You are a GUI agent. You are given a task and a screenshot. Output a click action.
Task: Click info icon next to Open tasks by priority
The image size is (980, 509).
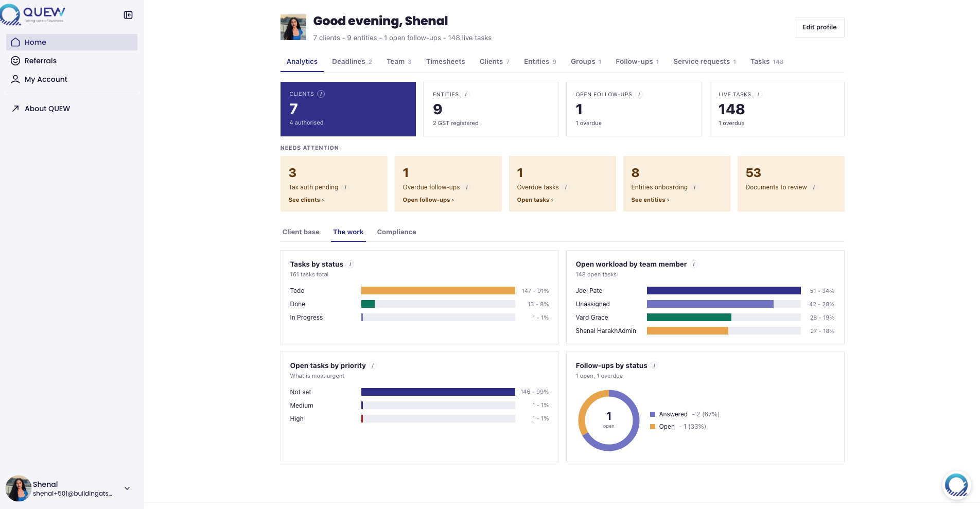(x=373, y=366)
